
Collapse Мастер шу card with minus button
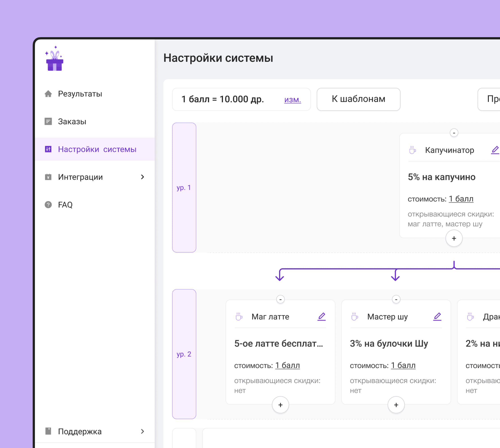click(396, 299)
